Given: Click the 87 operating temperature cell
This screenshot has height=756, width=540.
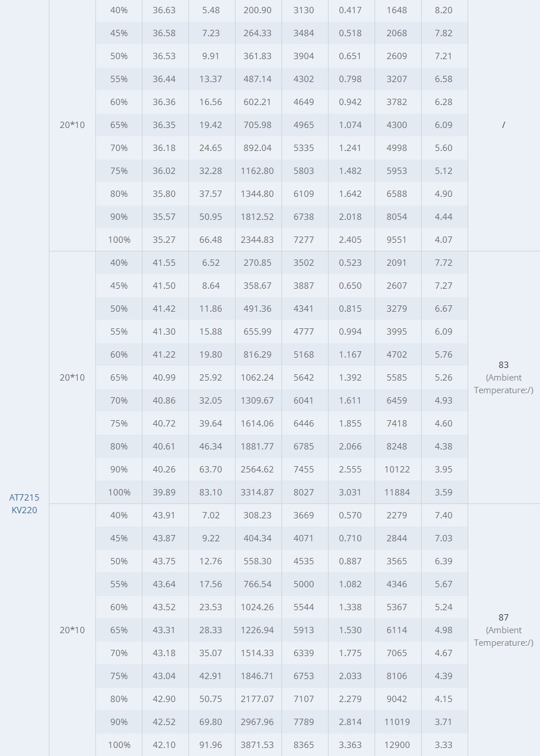Looking at the screenshot, I should pyautogui.click(x=504, y=630).
